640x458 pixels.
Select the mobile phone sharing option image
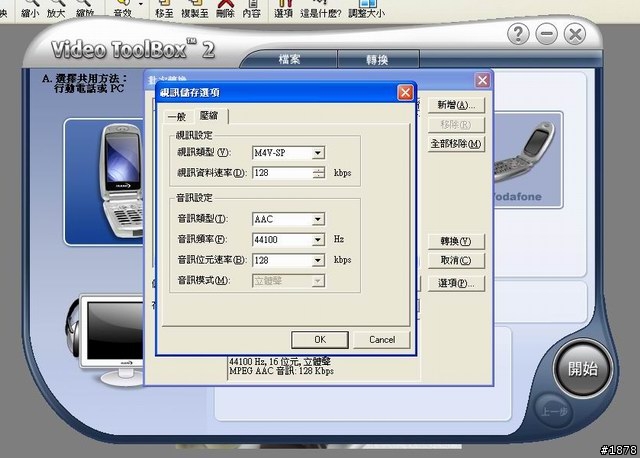[105, 182]
